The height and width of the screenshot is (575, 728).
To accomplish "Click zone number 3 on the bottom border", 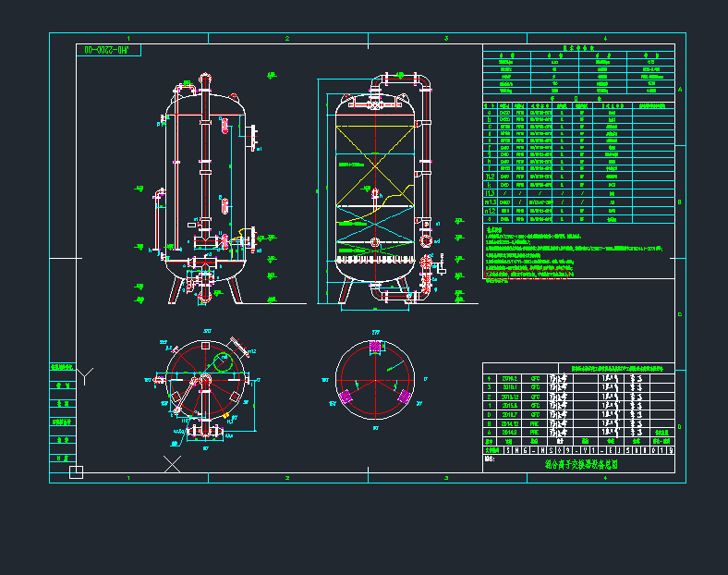I will pos(446,478).
